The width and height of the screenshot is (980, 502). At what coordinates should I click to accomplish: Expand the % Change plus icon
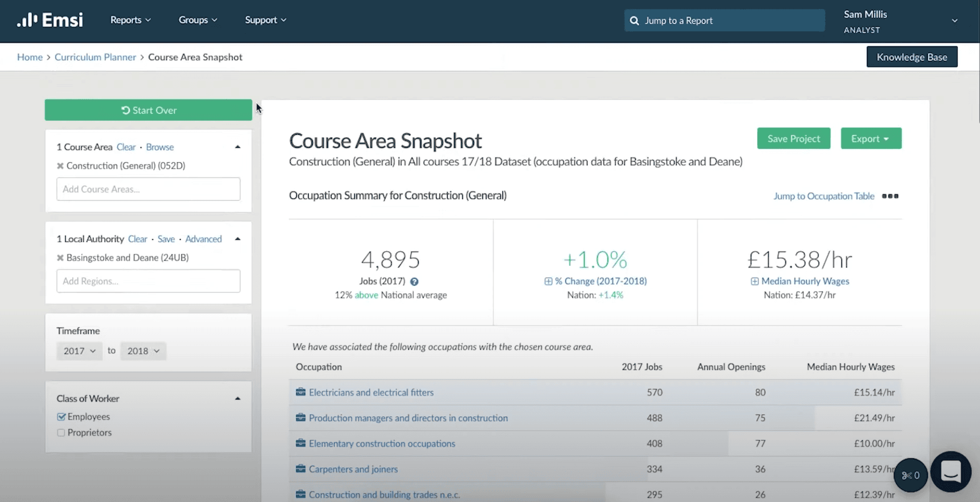548,282
